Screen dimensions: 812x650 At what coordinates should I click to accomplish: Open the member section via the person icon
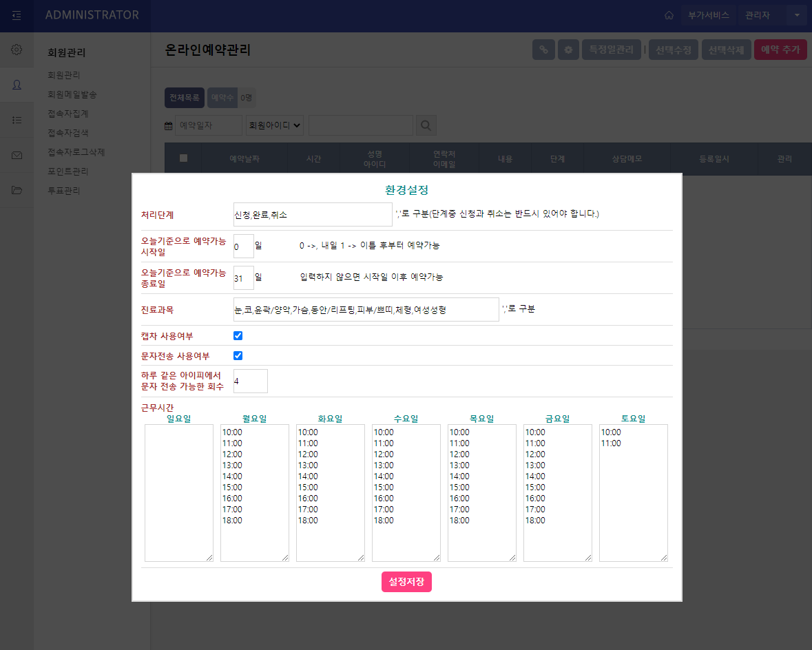click(17, 85)
